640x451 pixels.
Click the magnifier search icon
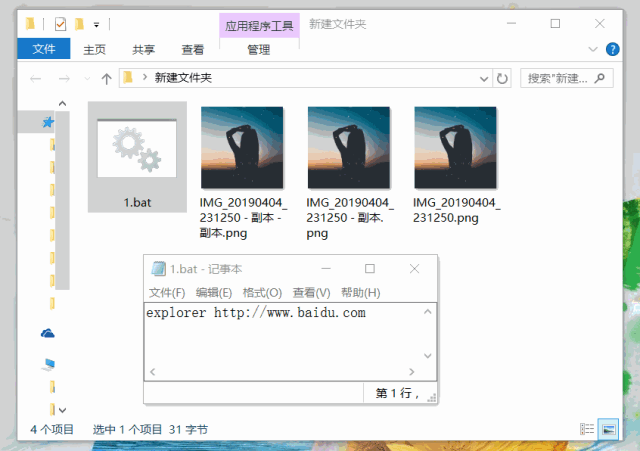coord(600,78)
